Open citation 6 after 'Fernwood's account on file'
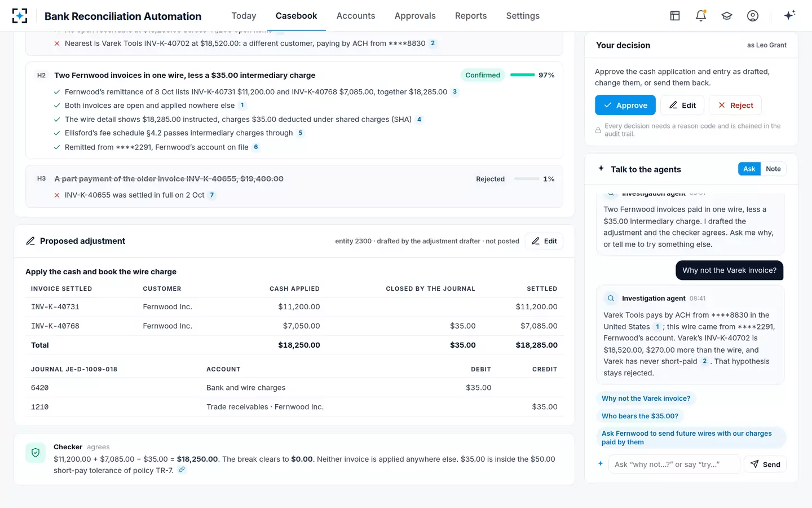812x508 pixels. coord(256,147)
